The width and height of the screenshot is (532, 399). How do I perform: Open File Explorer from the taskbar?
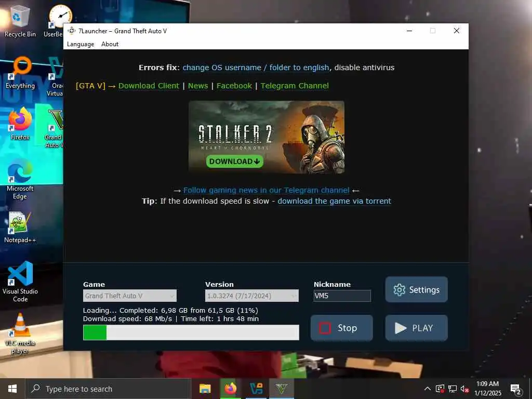tap(205, 389)
